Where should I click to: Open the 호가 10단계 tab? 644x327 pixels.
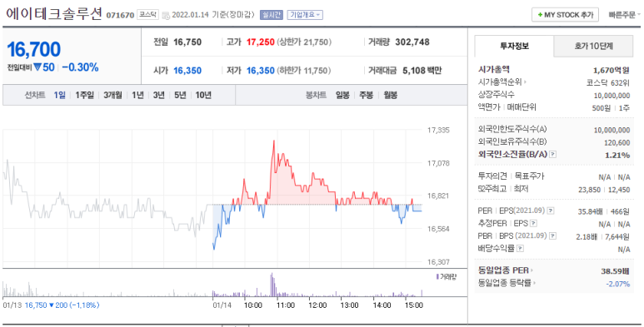click(x=593, y=46)
